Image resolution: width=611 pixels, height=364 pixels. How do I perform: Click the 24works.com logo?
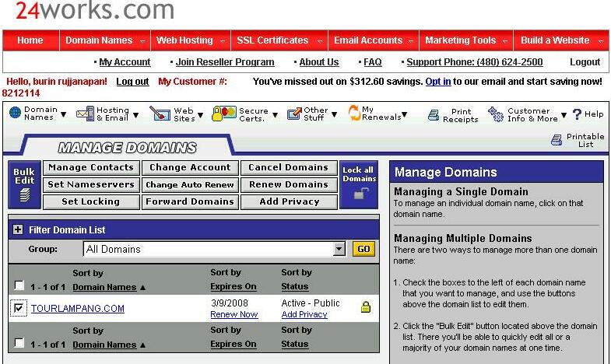click(95, 10)
